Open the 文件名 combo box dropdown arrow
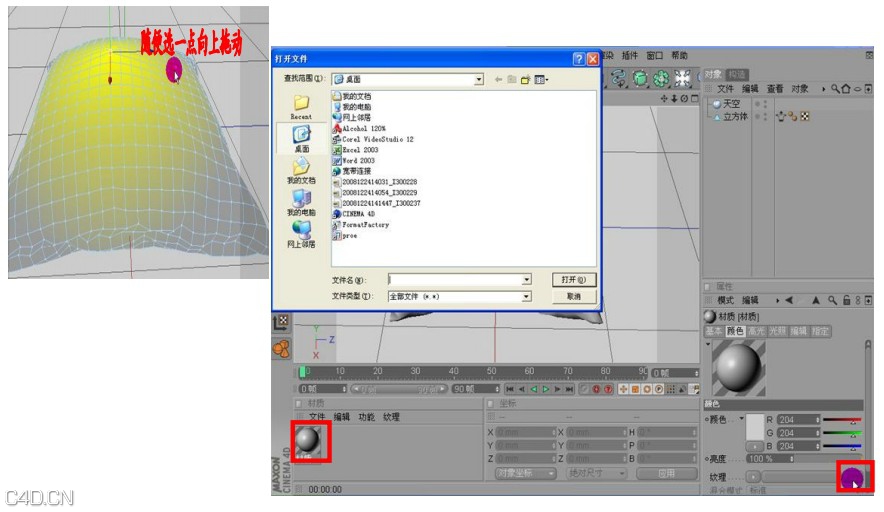 coord(526,280)
